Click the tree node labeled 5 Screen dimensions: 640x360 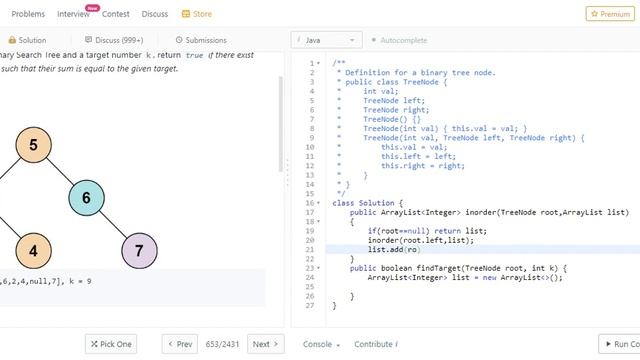pos(33,145)
